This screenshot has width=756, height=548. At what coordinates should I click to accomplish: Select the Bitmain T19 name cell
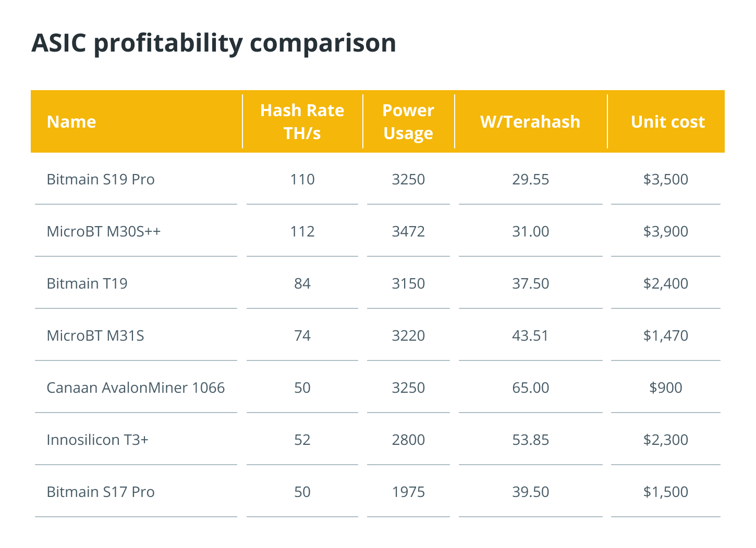coord(87,283)
